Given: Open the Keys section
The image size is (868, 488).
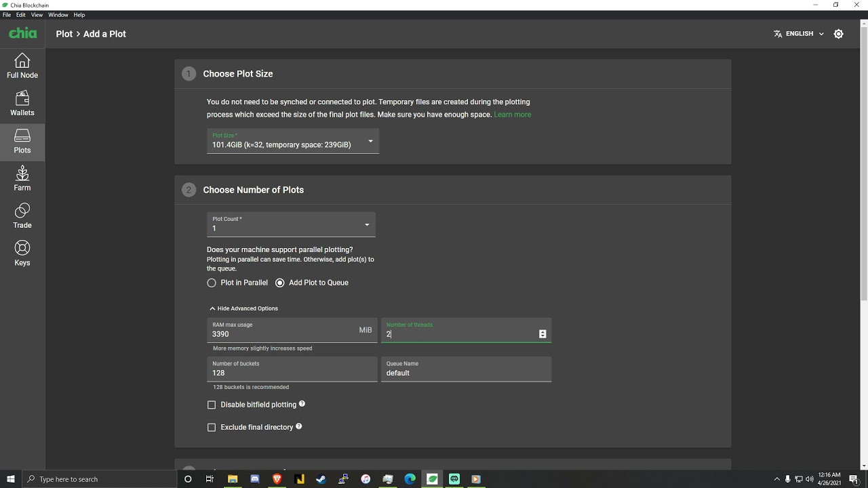Looking at the screenshot, I should (x=22, y=253).
